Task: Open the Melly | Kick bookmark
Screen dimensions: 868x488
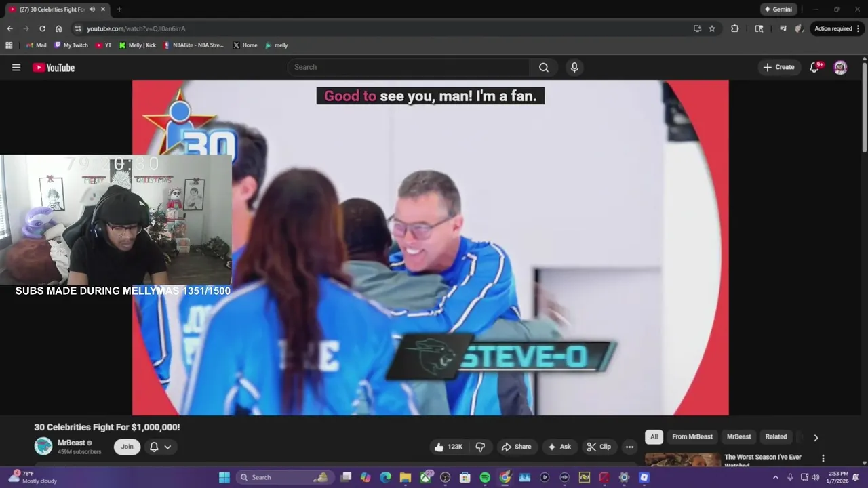Action: coord(137,45)
